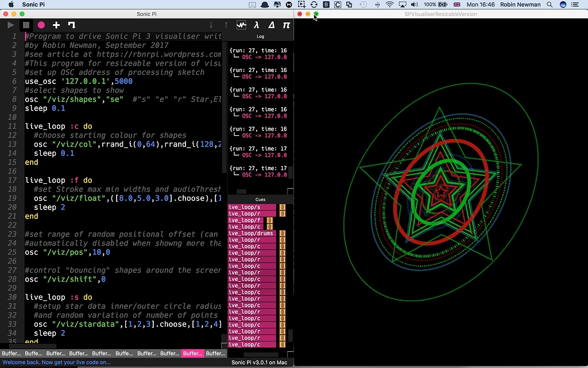
Task: Open help via the lambda icon
Action: pos(257,25)
